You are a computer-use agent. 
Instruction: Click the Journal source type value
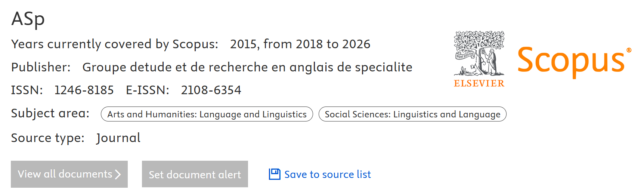tap(118, 138)
